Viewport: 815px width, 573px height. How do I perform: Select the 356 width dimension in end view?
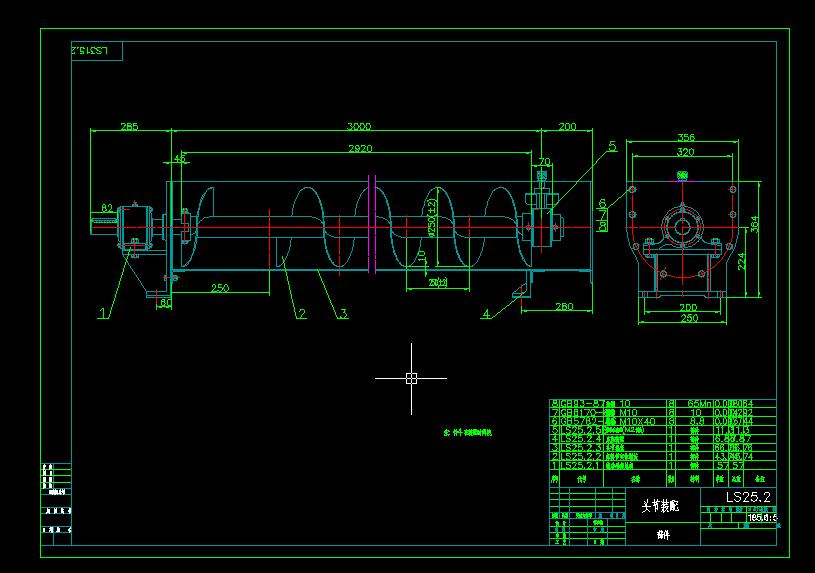pos(685,138)
